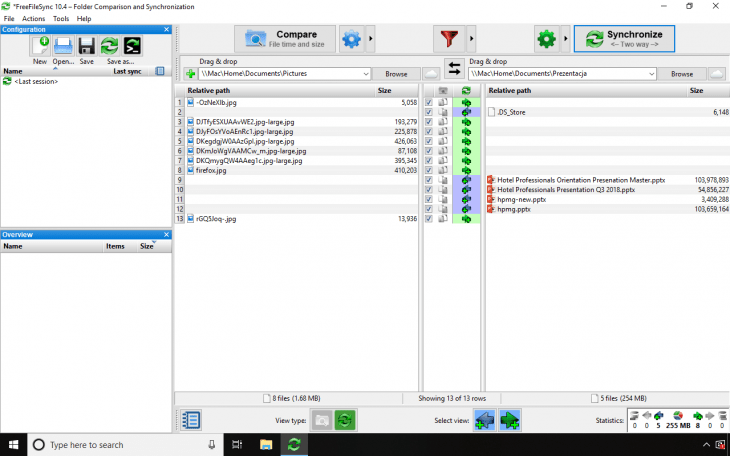Close the Configuration panel
The width and height of the screenshot is (730, 456).
coord(167,29)
